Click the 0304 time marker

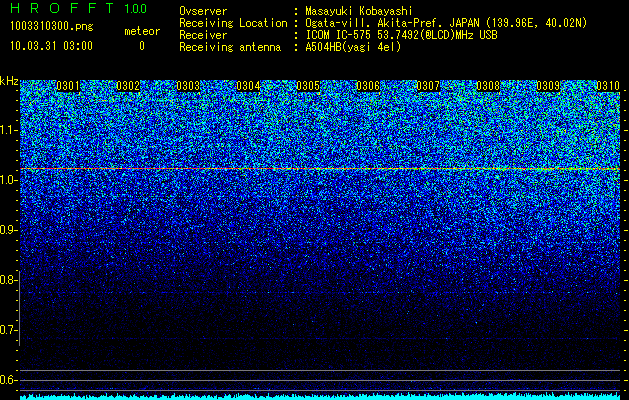(248, 86)
